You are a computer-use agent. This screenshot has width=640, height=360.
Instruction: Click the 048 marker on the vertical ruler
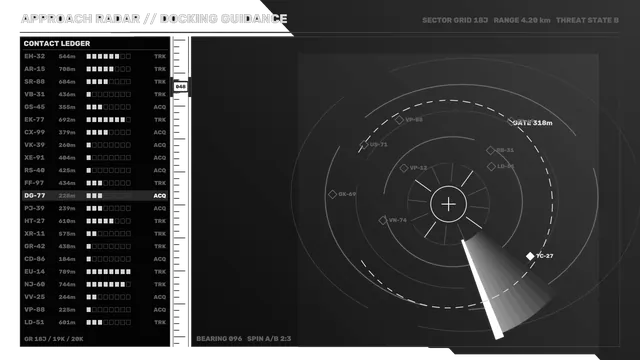tap(180, 87)
